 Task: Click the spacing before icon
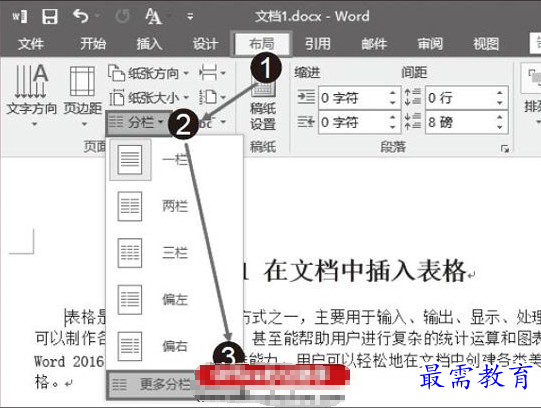[x=413, y=97]
